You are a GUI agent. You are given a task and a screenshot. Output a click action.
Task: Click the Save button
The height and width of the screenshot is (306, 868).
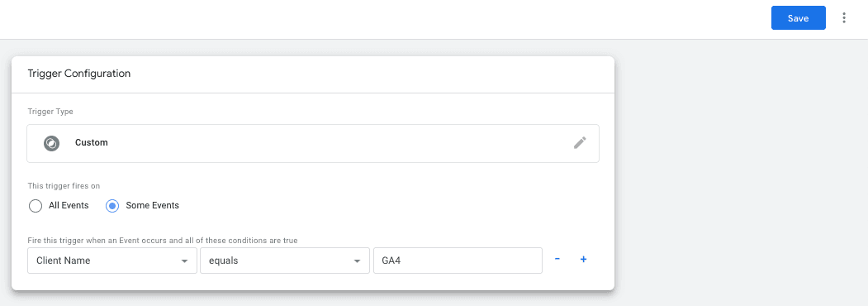pyautogui.click(x=799, y=17)
